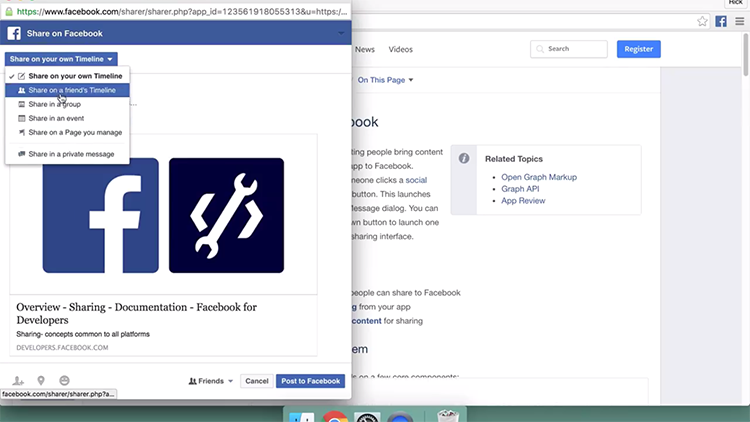The width and height of the screenshot is (750, 422).
Task: Click the tag people icon
Action: click(x=18, y=380)
